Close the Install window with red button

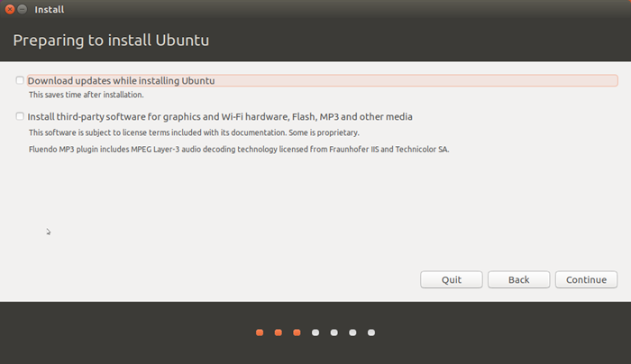tap(10, 9)
